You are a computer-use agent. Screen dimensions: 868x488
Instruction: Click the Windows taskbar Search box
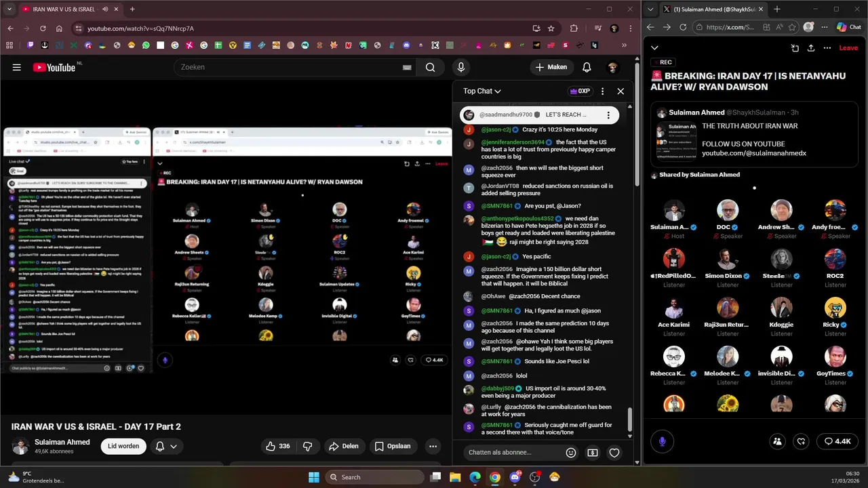click(375, 477)
